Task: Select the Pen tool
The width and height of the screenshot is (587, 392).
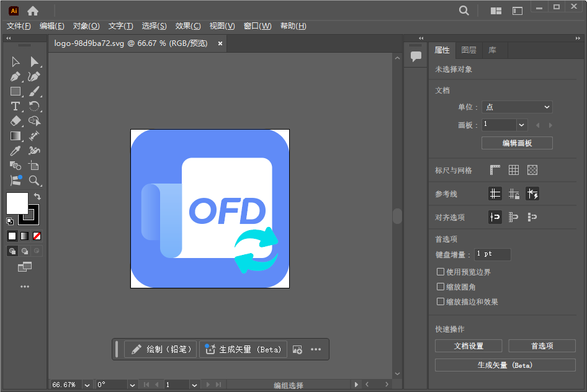Action: coord(15,76)
